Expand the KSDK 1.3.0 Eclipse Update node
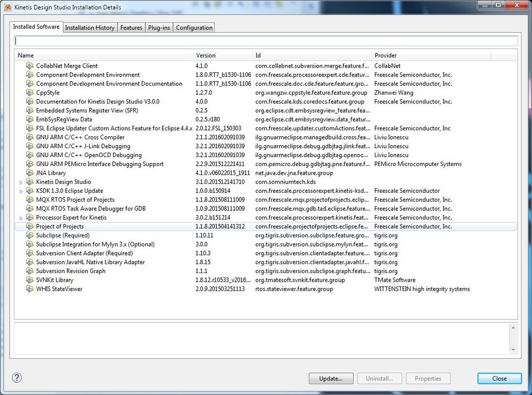Viewport: 532px width, 395px height. (x=21, y=191)
